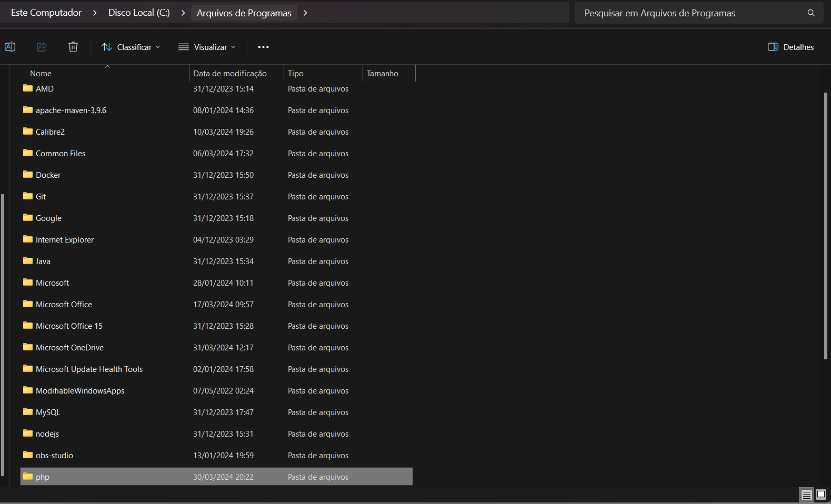The height and width of the screenshot is (504, 831).
Task: Click Pasta de arquivos type in Docker row
Action: [x=318, y=175]
